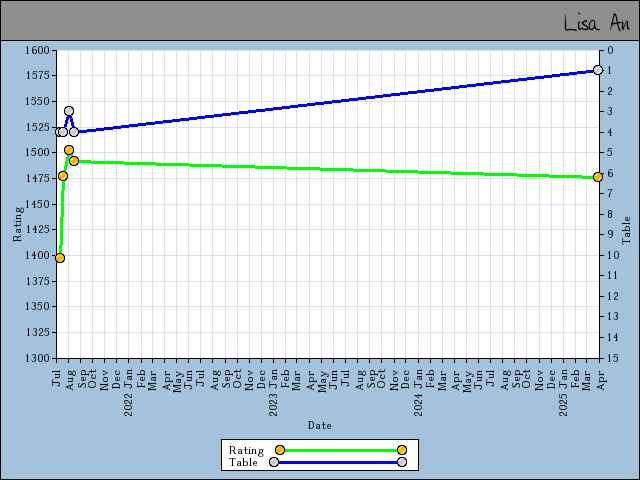
Task: Click the 1500 tick on the Rating axis
Action: [37, 153]
